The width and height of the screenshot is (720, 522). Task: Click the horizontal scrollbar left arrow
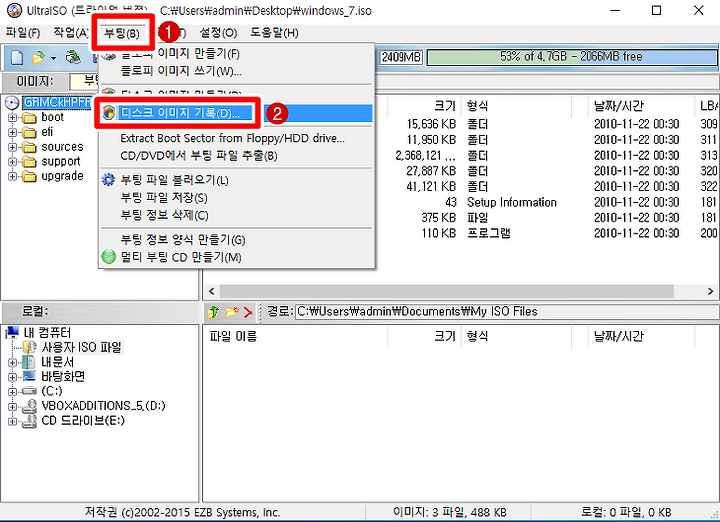point(212,291)
